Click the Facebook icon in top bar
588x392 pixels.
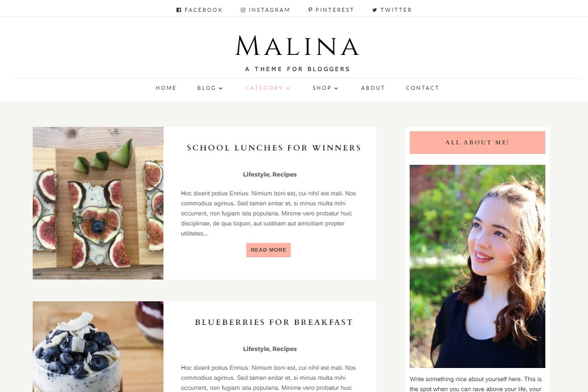179,10
